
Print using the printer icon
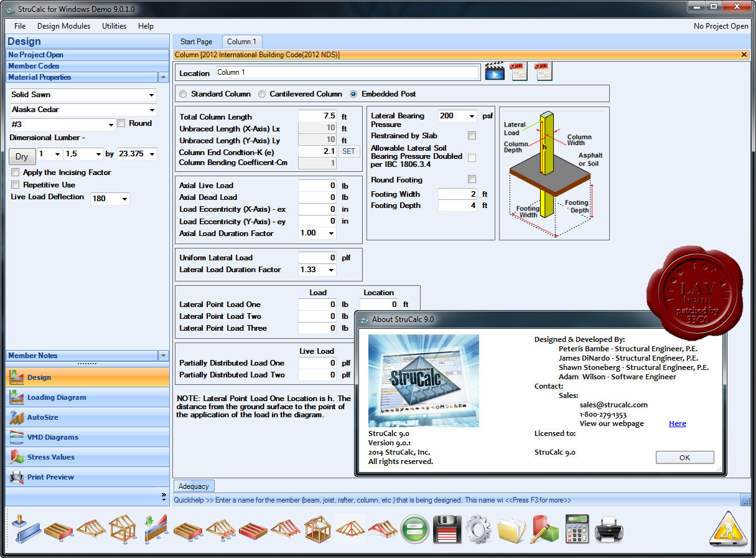[609, 530]
